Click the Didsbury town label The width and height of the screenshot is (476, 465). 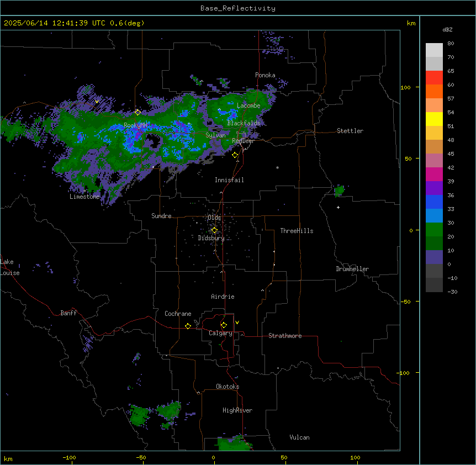tap(211, 238)
